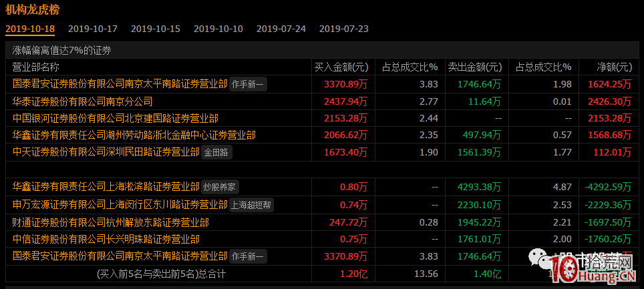Select the 0.28 percentage cell
The image size is (644, 289).
[x=429, y=222]
